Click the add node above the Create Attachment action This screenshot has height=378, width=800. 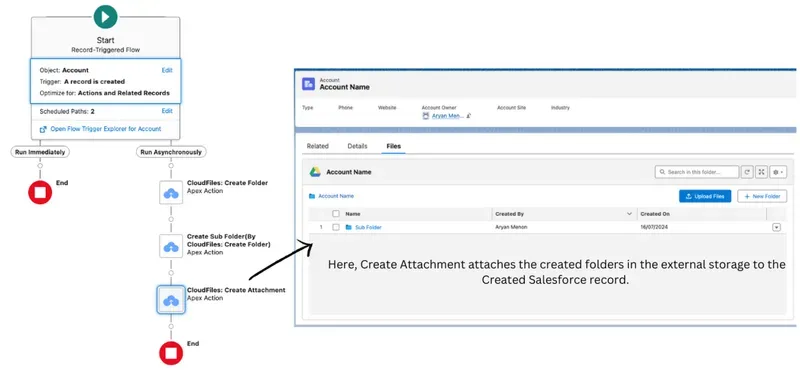171,273
